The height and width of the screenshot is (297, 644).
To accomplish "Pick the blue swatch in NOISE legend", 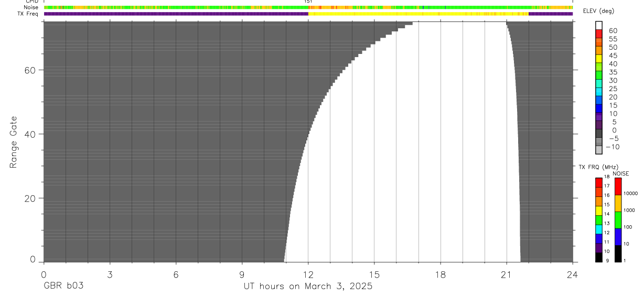I will pos(618,237).
